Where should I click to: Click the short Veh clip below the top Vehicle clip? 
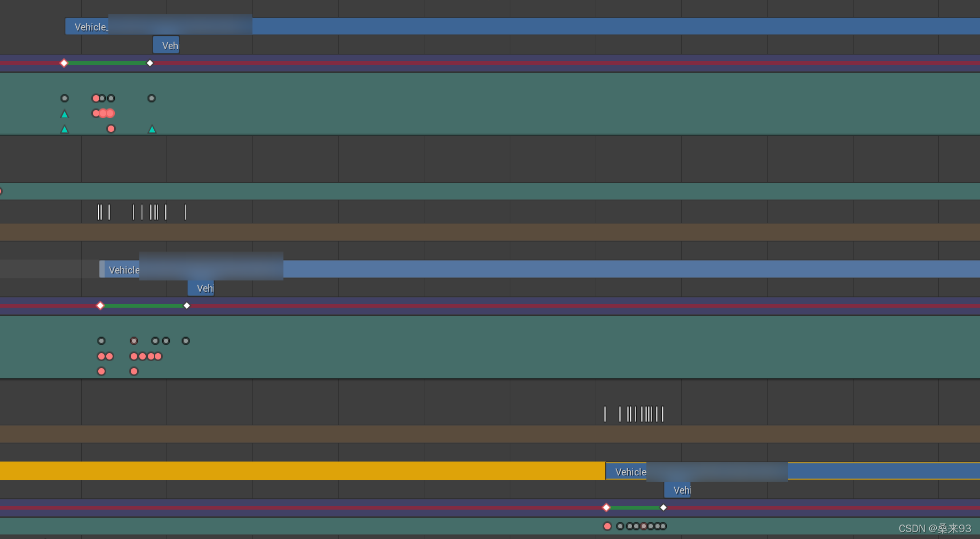coord(167,45)
